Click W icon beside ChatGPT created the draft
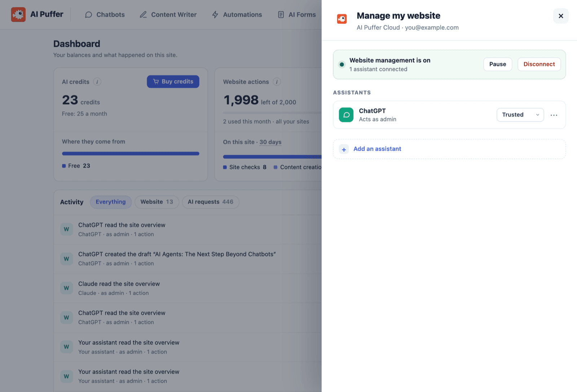The height and width of the screenshot is (392, 577). (66, 259)
